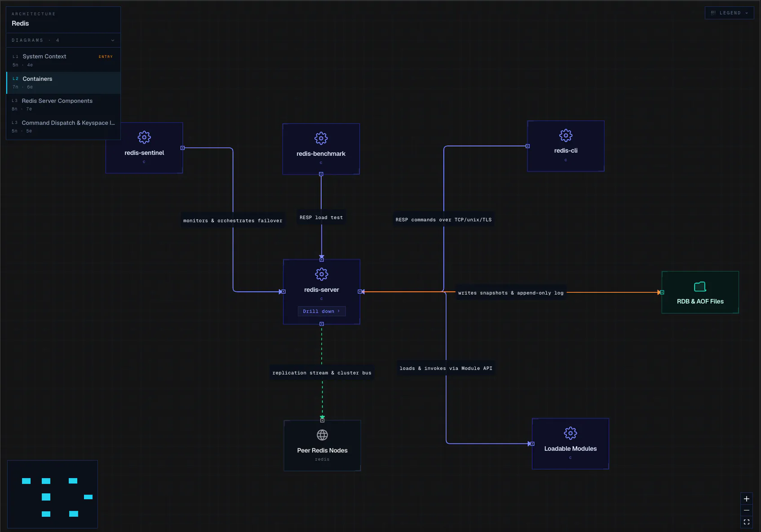This screenshot has height=532, width=761.
Task: Open the System Context diagram
Action: pos(63,61)
